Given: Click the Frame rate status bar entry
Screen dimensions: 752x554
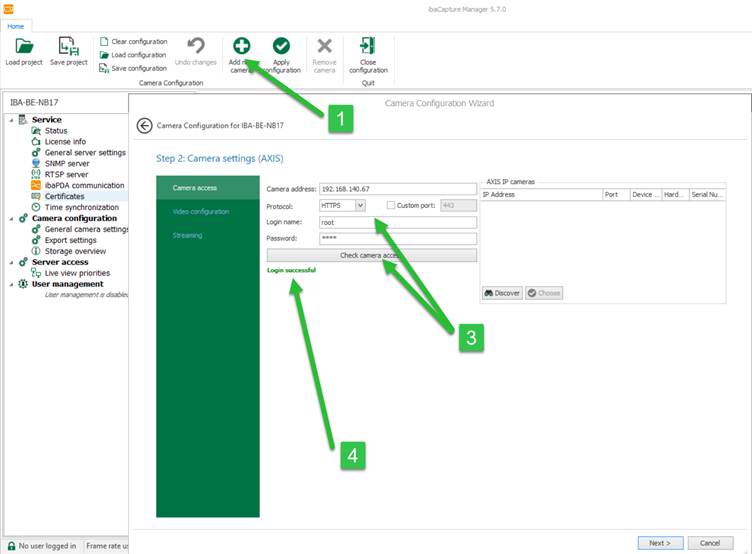Looking at the screenshot, I should [107, 546].
